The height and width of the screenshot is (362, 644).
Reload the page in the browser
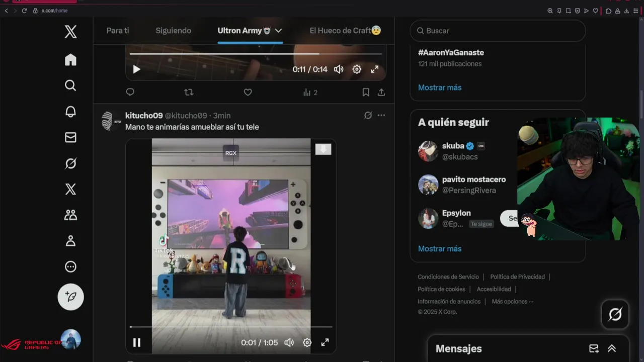(24, 11)
